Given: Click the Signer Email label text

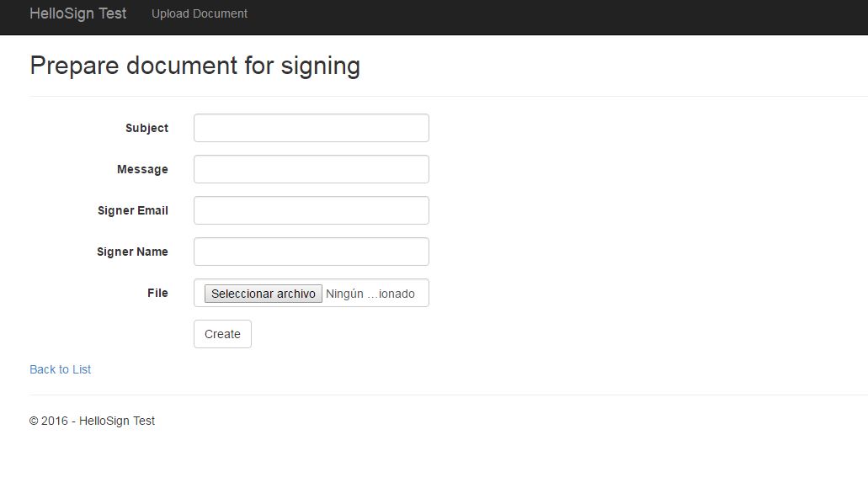Looking at the screenshot, I should pos(133,210).
